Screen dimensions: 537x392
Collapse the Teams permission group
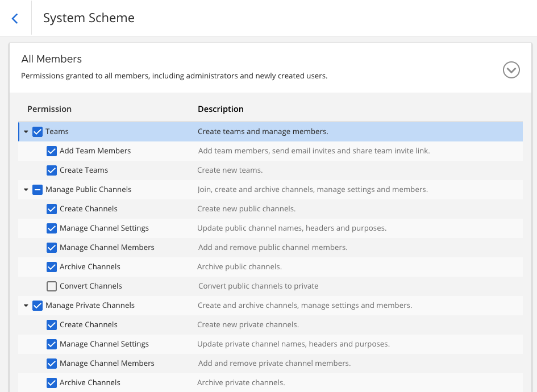click(26, 132)
